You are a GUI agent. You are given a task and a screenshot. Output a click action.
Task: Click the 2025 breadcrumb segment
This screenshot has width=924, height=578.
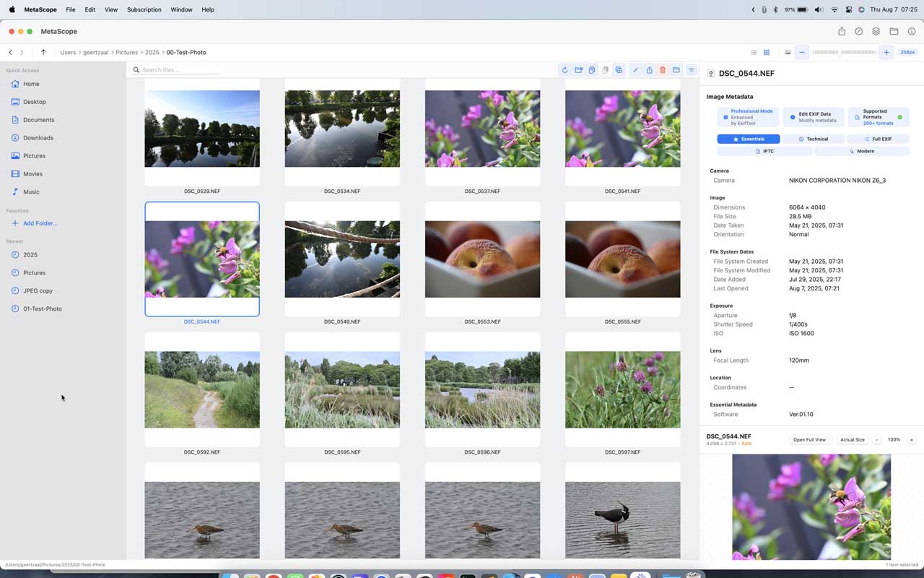152,52
